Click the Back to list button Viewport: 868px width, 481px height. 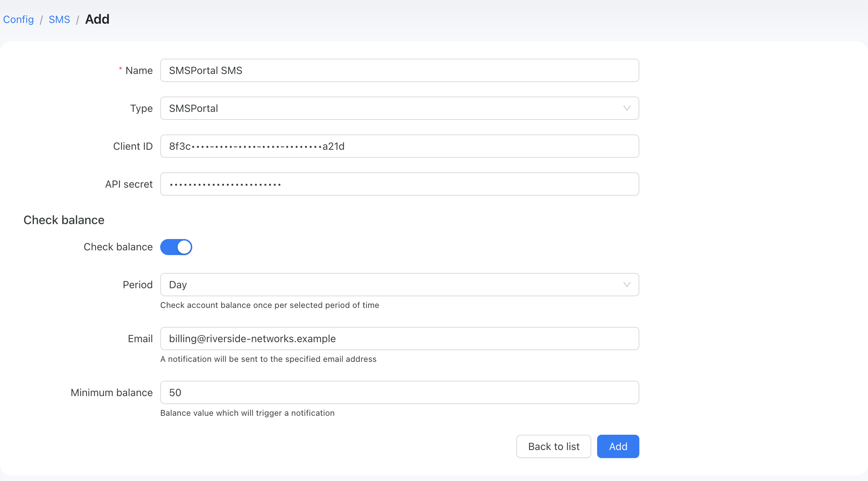[x=553, y=446]
